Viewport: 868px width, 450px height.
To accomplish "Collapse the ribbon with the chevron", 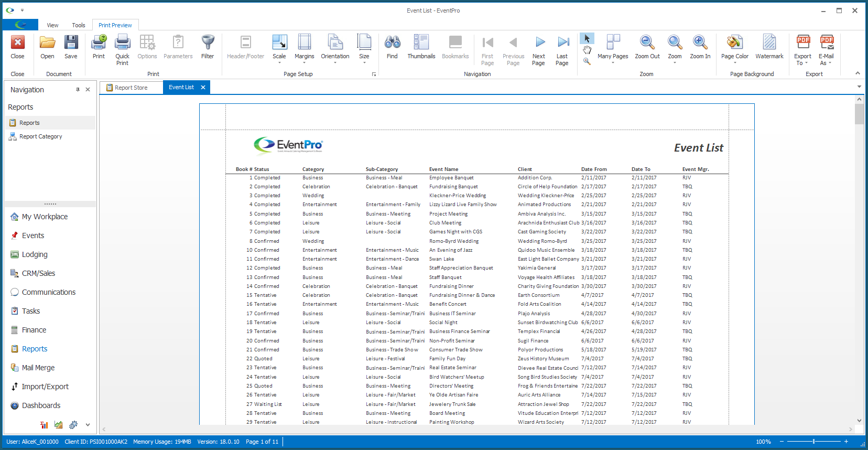I will pyautogui.click(x=858, y=73).
